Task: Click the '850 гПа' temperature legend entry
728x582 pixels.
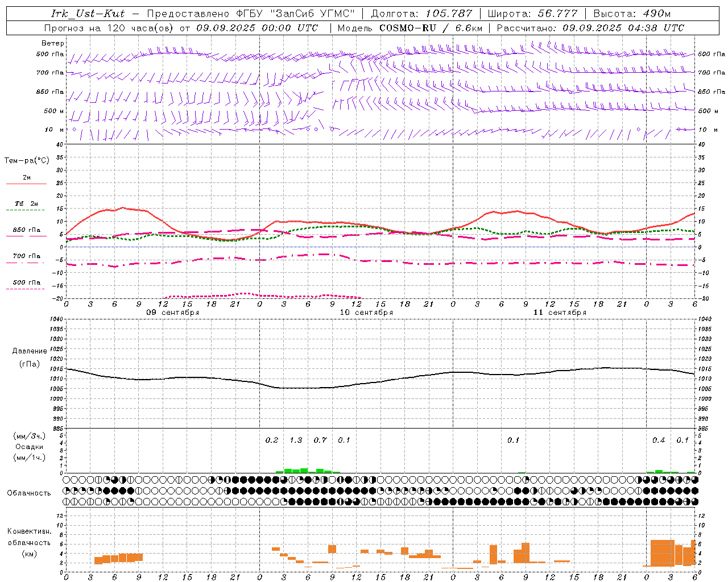Action: (26, 230)
